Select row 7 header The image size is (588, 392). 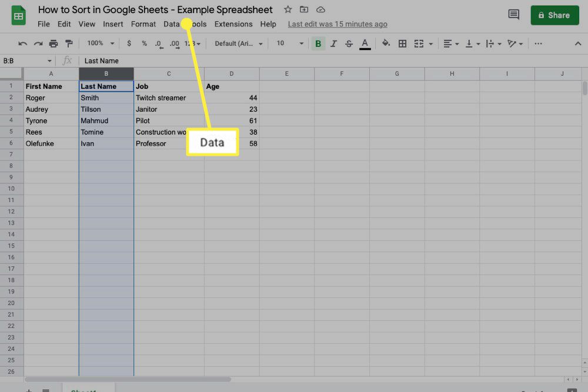pyautogui.click(x=11, y=155)
